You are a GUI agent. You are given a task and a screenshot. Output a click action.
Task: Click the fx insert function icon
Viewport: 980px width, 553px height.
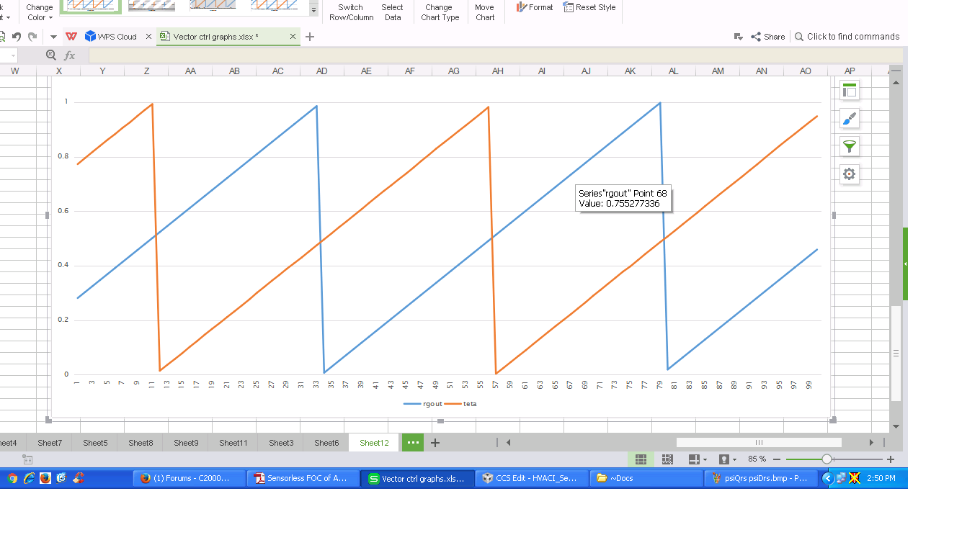point(70,55)
